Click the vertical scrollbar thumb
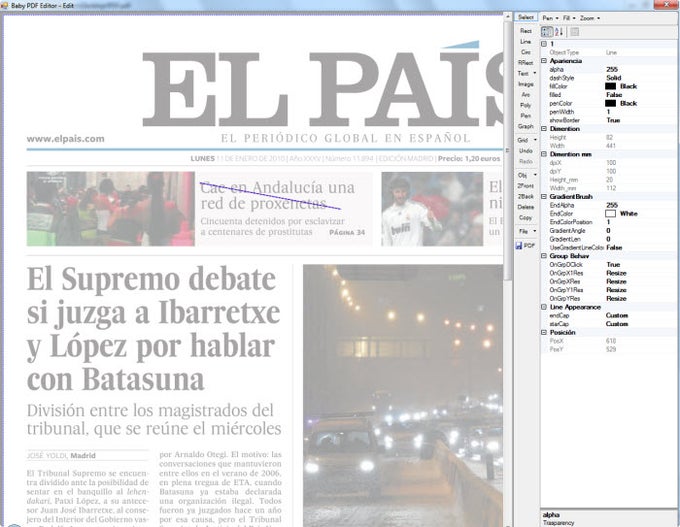This screenshot has width=680, height=527. click(508, 151)
